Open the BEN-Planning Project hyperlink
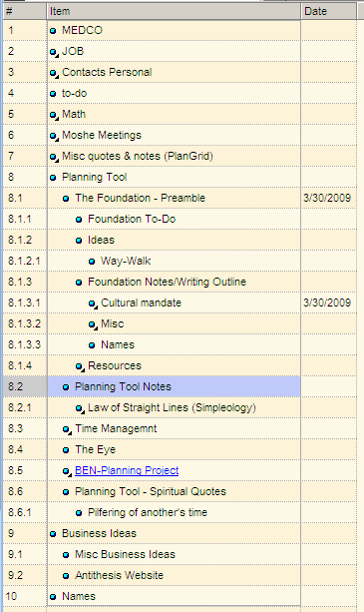The height and width of the screenshot is (612, 364). 127,470
